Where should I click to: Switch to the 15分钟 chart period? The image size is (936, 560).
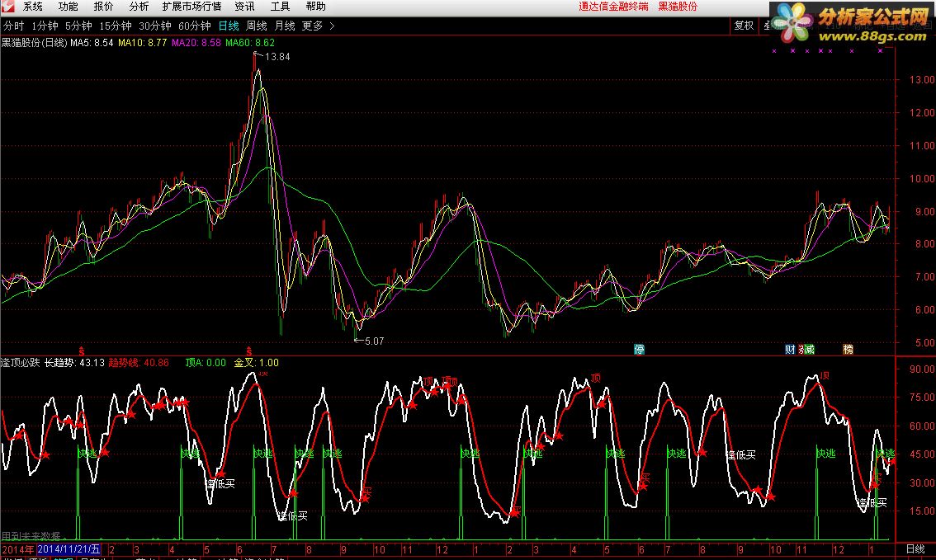[116, 26]
